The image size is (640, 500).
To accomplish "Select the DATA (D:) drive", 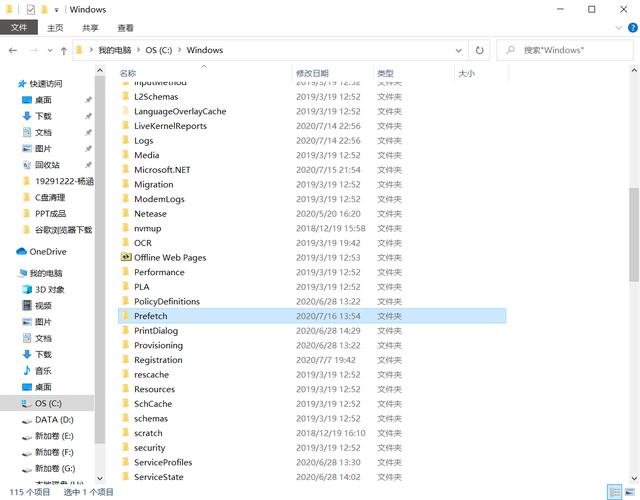I will pyautogui.click(x=54, y=420).
